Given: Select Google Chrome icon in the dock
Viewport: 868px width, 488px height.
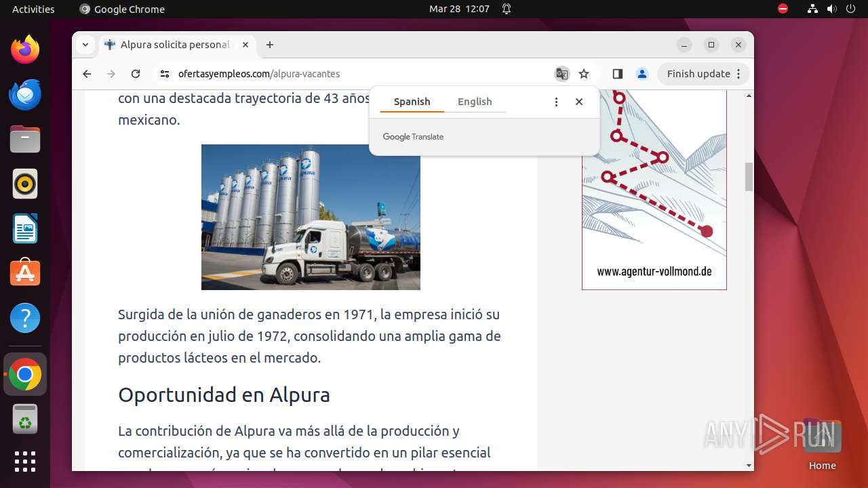Looking at the screenshot, I should coord(25,374).
